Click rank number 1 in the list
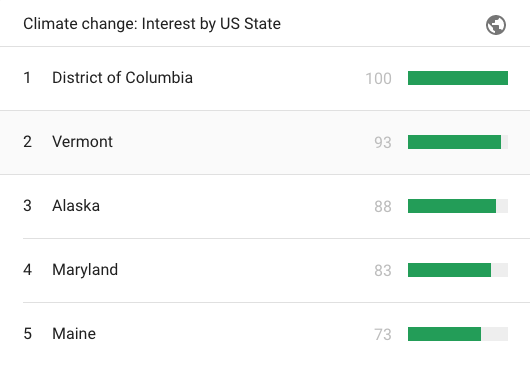The height and width of the screenshot is (366, 530). [27, 78]
